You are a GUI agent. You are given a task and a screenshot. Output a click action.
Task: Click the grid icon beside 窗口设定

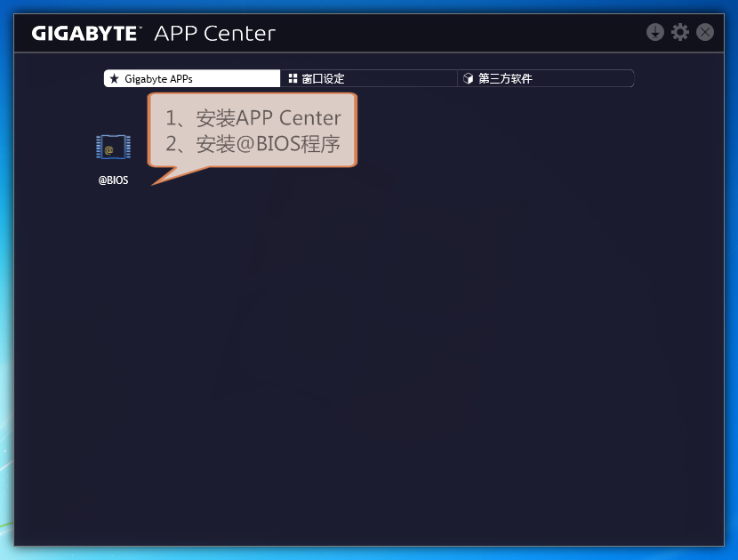pos(293,79)
